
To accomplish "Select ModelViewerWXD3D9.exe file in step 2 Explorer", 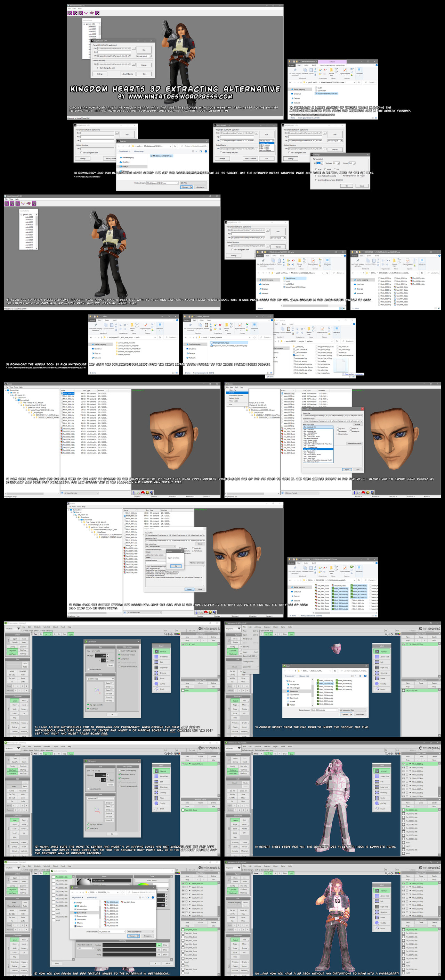I will (327, 93).
